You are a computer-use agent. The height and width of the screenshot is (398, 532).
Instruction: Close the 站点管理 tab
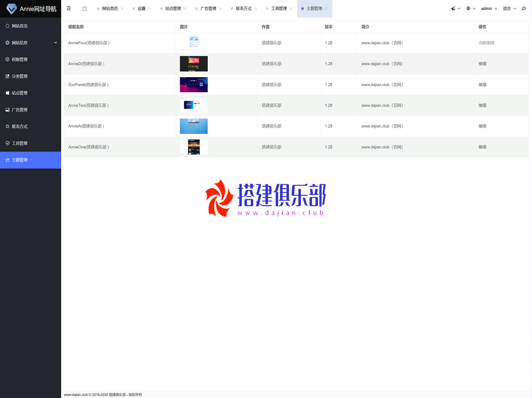click(185, 9)
